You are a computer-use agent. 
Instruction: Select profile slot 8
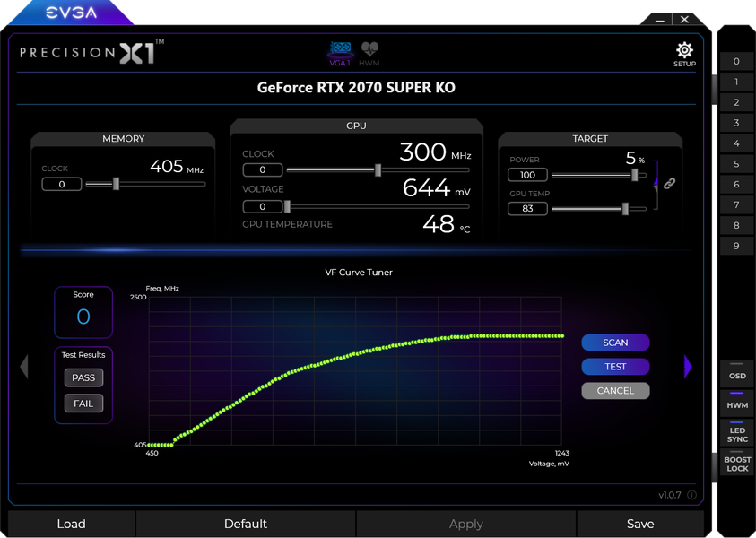pyautogui.click(x=736, y=225)
